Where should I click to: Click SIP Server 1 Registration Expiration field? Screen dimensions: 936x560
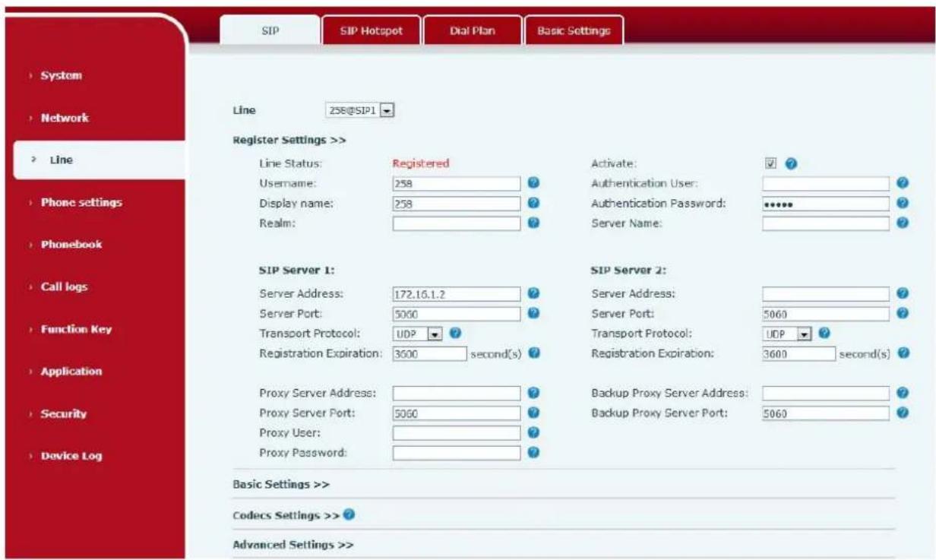pyautogui.click(x=429, y=354)
